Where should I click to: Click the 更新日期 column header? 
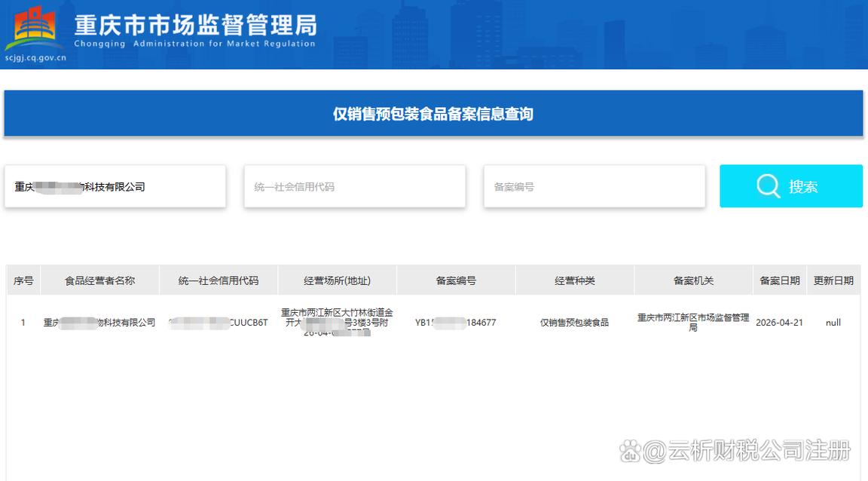[x=833, y=280]
